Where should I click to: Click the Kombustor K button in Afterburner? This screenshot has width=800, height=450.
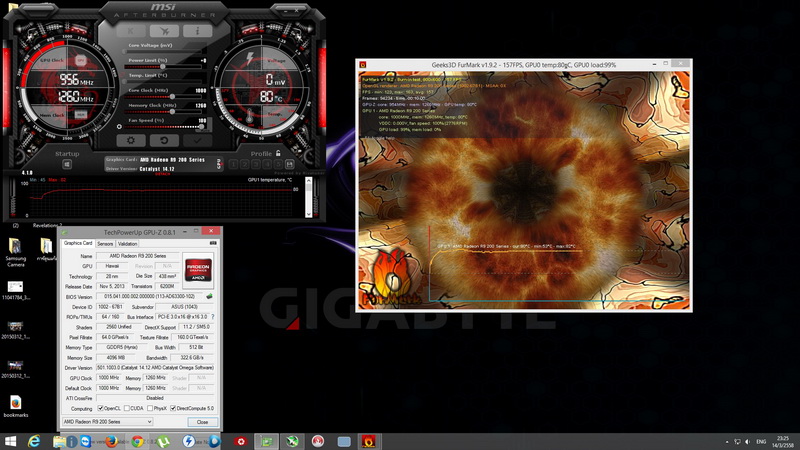131,31
